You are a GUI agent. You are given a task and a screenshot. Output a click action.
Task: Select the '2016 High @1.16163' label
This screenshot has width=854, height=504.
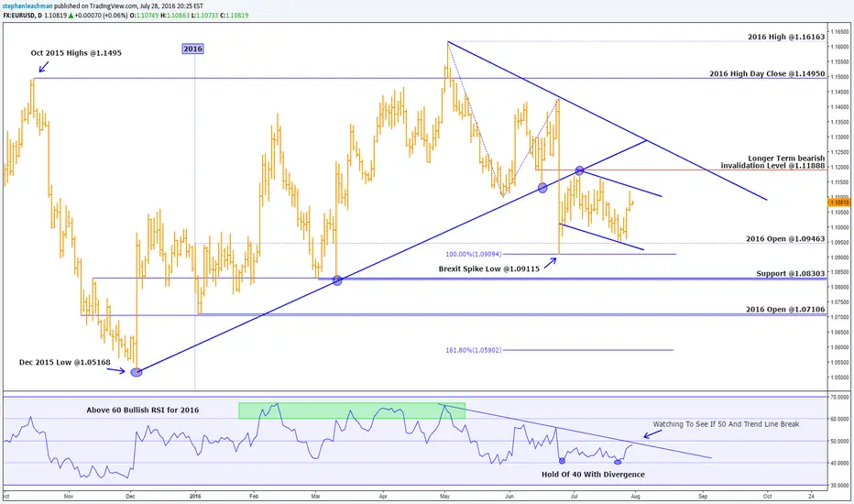[786, 37]
